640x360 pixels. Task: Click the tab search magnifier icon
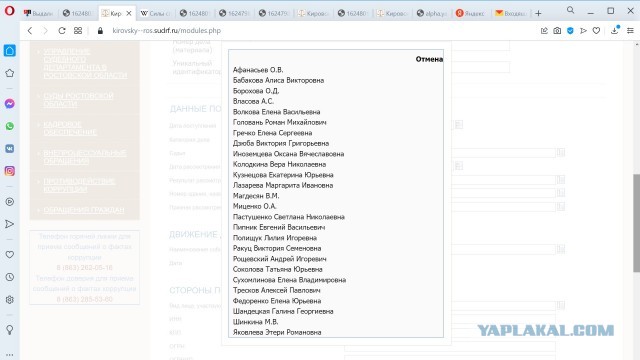[x=571, y=11]
